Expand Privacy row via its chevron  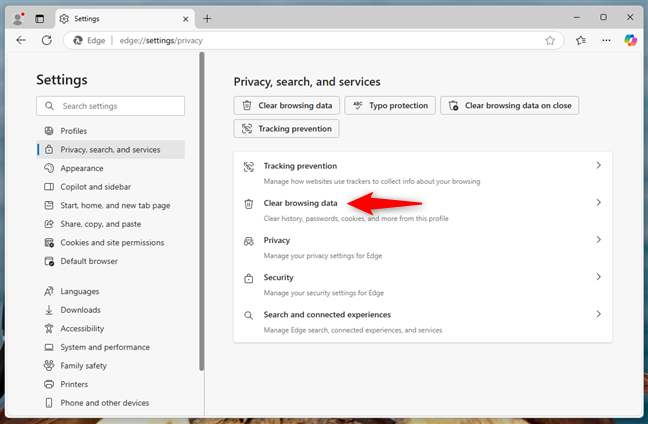598,240
